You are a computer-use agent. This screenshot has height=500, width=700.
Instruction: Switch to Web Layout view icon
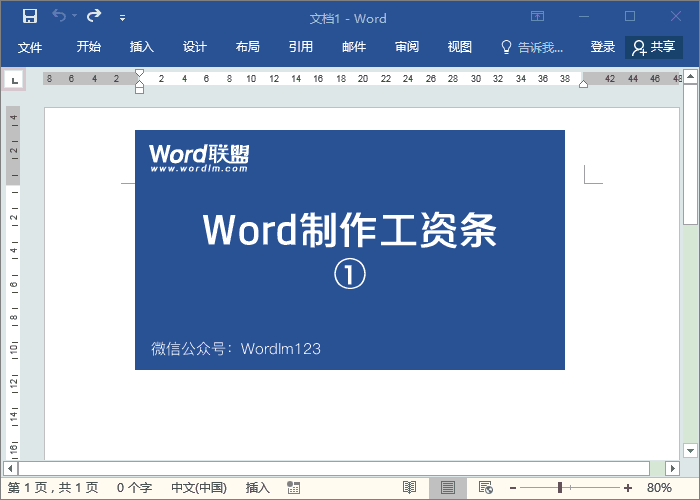point(485,488)
